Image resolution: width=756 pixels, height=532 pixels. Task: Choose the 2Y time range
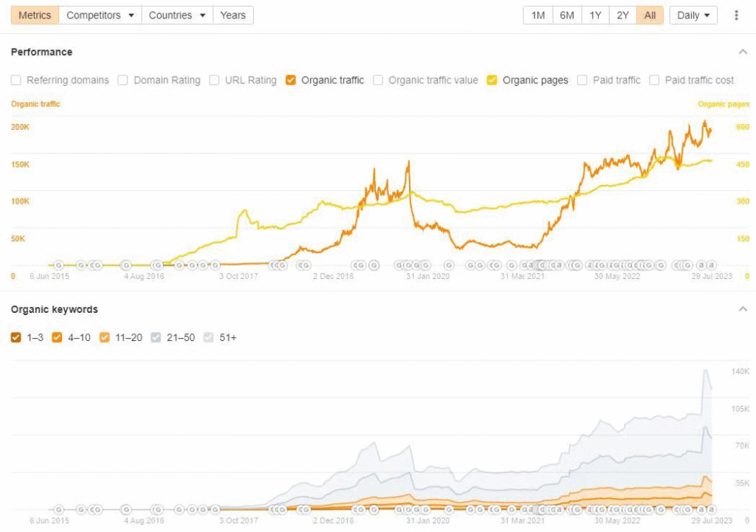(x=622, y=15)
